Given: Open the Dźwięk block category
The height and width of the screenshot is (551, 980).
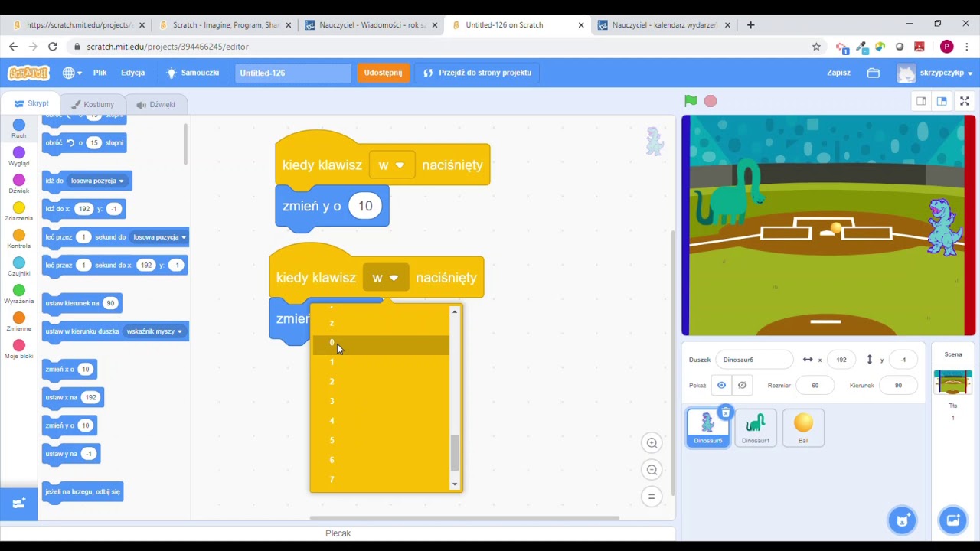Looking at the screenshot, I should (19, 184).
